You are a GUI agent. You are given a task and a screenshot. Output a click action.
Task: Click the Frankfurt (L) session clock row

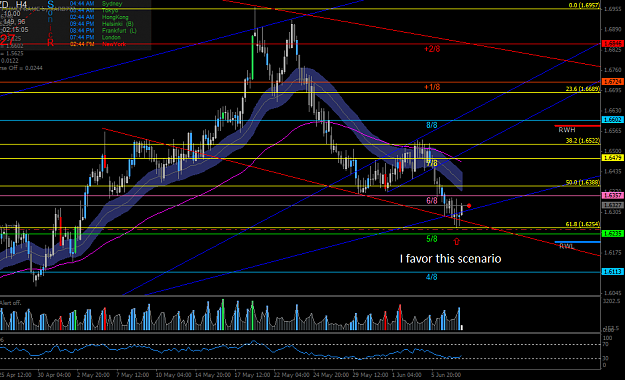103,31
